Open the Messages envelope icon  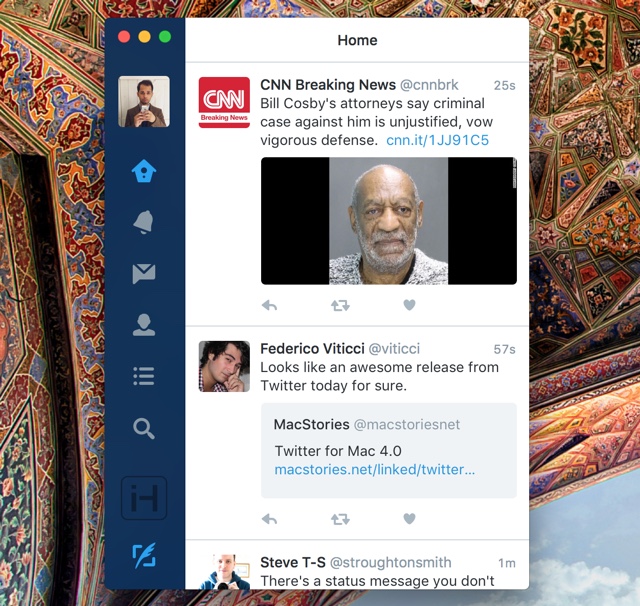click(x=144, y=273)
